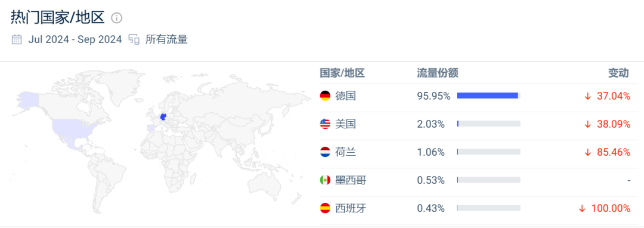This screenshot has height=228, width=644.
Task: Click the United States flag icon
Action: coord(325,124)
